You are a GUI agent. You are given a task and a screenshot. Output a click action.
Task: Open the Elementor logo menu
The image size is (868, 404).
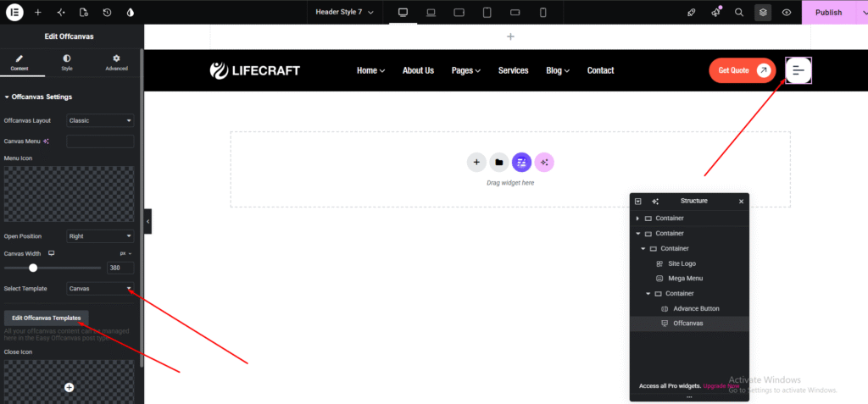(x=14, y=12)
